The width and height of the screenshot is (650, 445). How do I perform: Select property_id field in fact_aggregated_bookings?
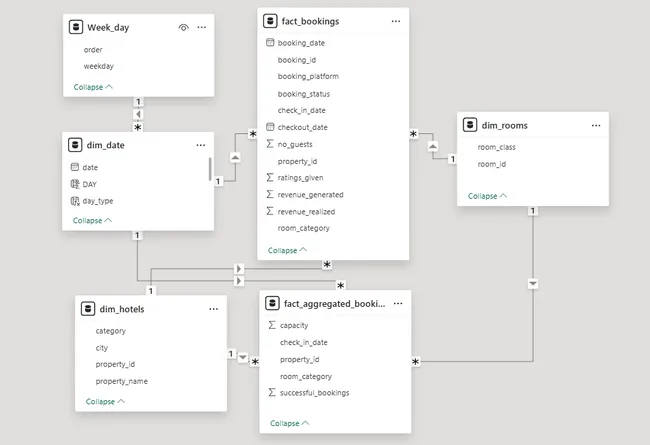point(299,359)
